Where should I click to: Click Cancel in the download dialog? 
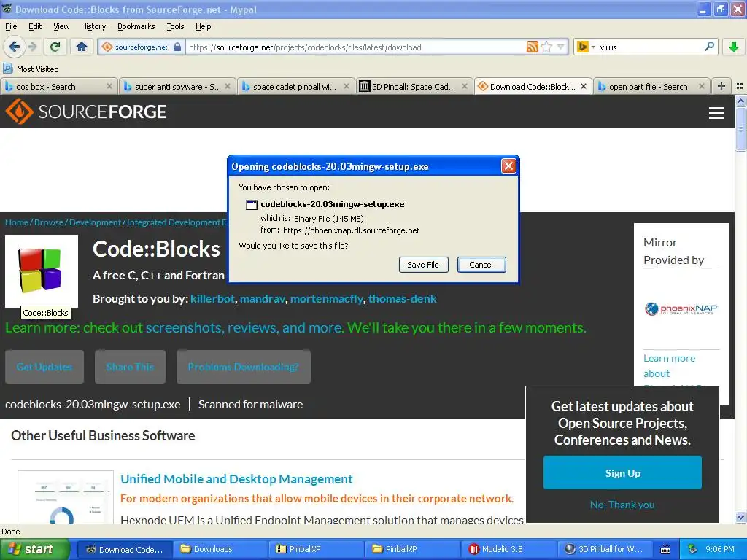point(481,265)
